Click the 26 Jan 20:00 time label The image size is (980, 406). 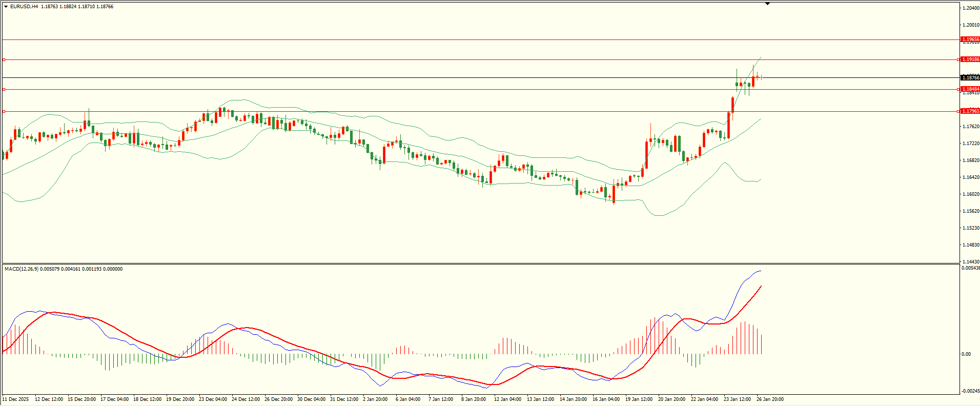[770, 399]
